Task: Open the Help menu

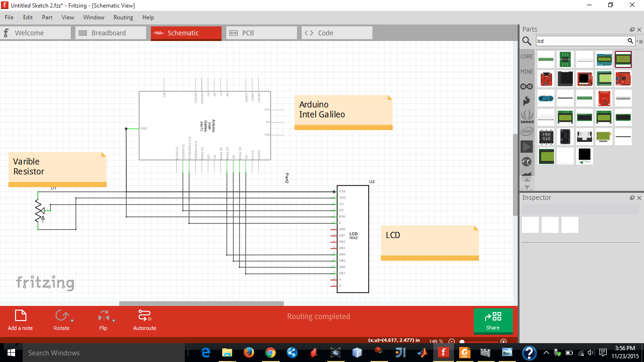Action: click(148, 17)
